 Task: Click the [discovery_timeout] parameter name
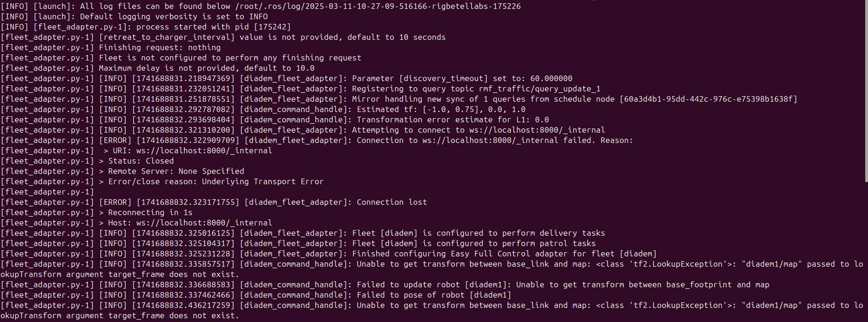[443, 78]
